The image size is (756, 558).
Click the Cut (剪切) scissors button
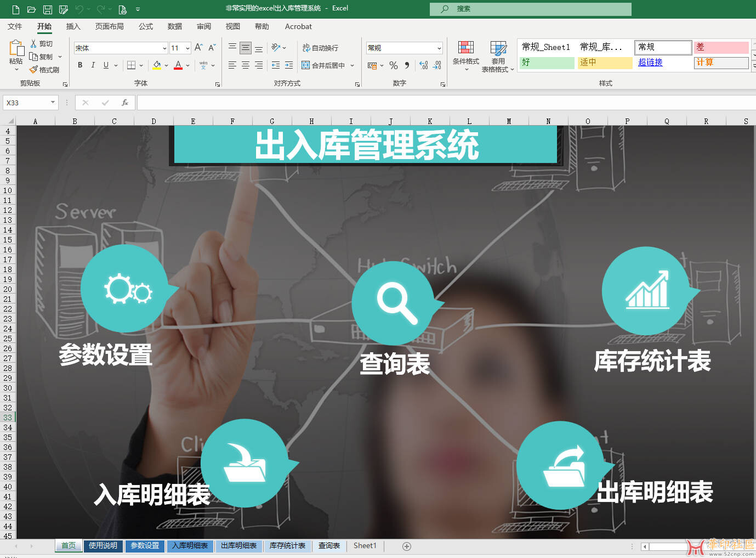tap(42, 43)
